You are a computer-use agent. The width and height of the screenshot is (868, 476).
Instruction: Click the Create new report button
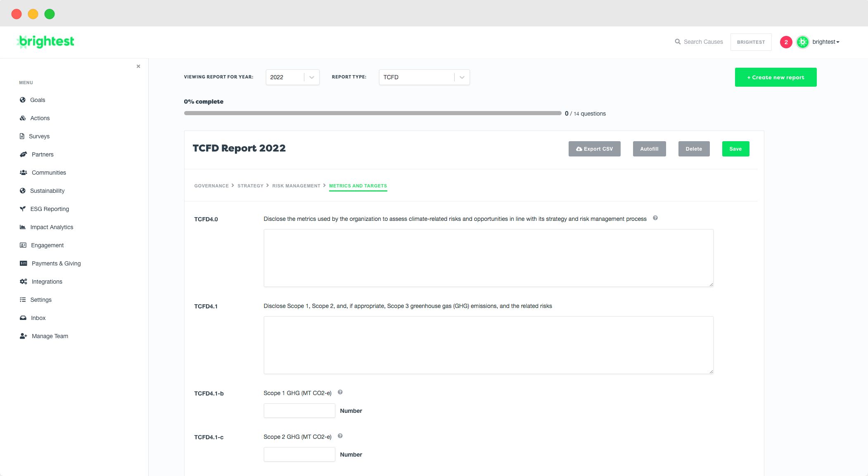[776, 77]
